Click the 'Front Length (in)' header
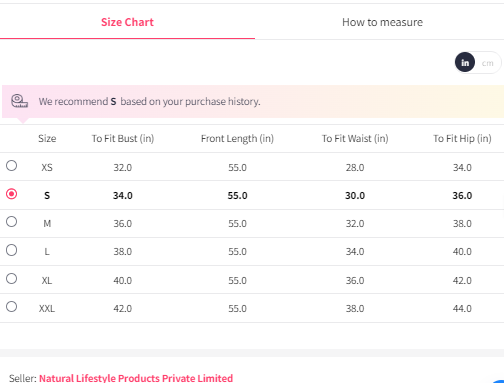 coord(237,138)
